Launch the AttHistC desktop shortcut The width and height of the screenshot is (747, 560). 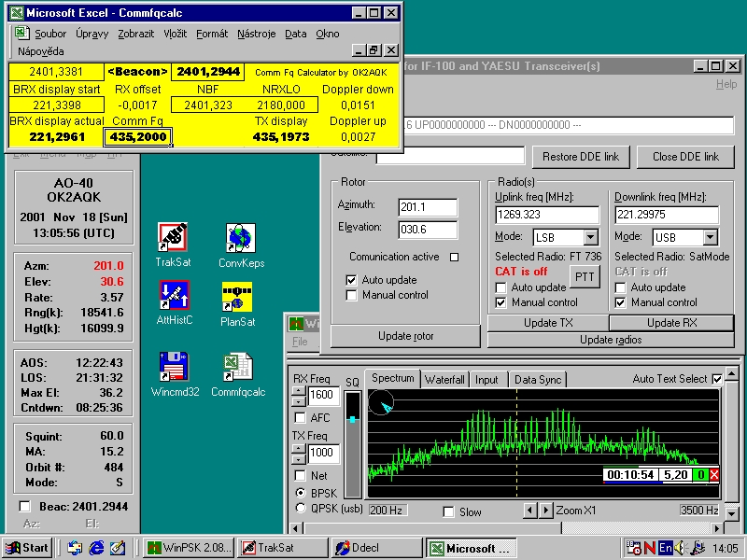point(175,295)
